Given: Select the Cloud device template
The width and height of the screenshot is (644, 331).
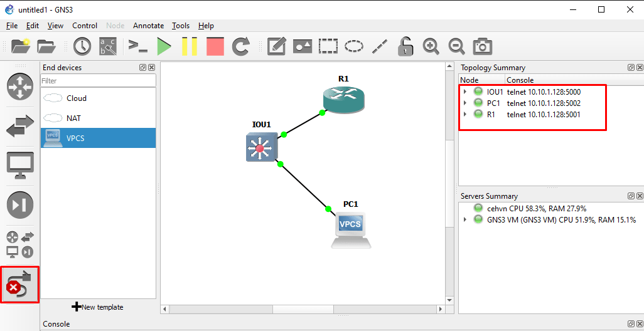Looking at the screenshot, I should (x=98, y=98).
